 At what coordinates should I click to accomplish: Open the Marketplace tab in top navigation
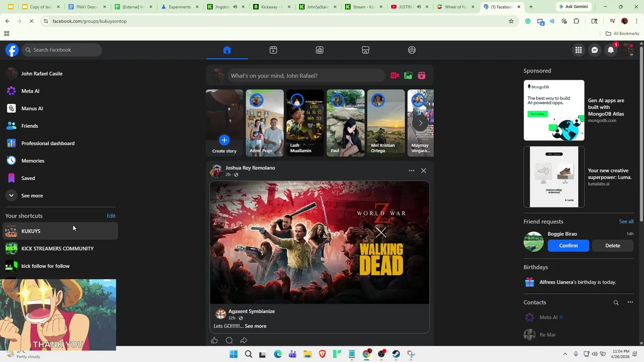[x=366, y=50]
